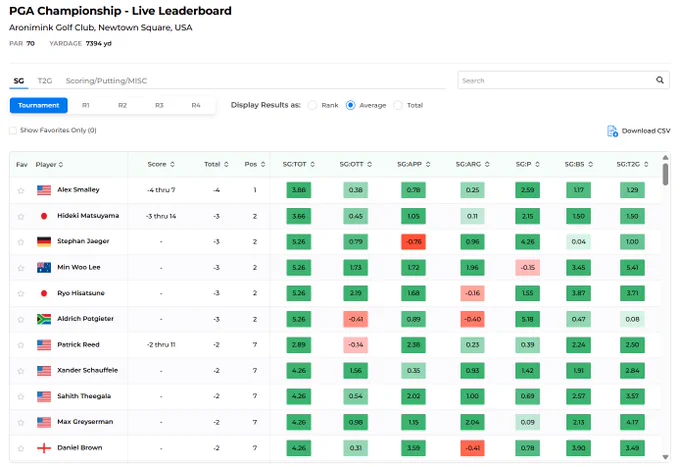Screen dimensions: 680x467
Task: Sort by SG:OTT column
Action: (x=356, y=164)
